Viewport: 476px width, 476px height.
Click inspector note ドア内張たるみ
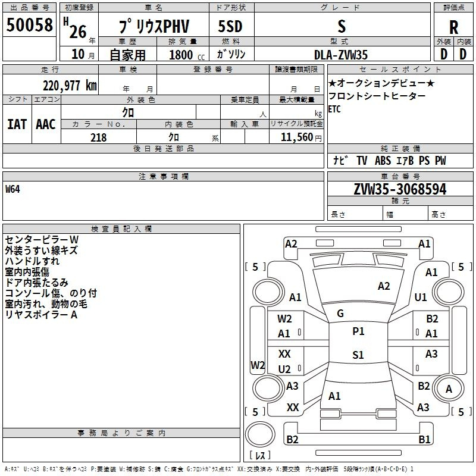pyautogui.click(x=36, y=282)
